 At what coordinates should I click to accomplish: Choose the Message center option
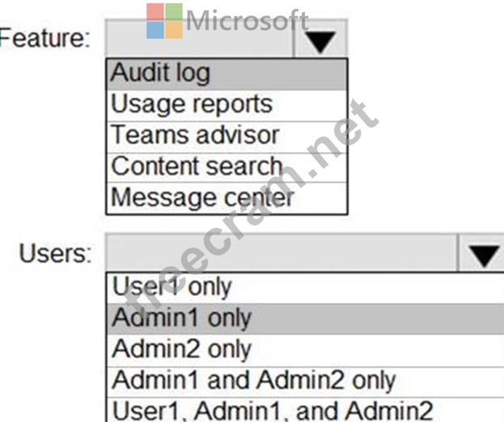(227, 196)
